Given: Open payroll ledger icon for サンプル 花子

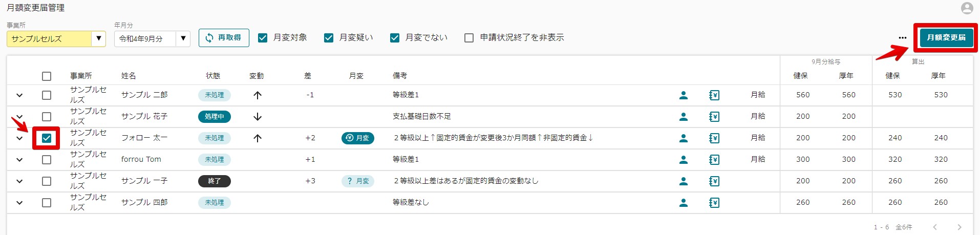Looking at the screenshot, I should click(x=714, y=117).
